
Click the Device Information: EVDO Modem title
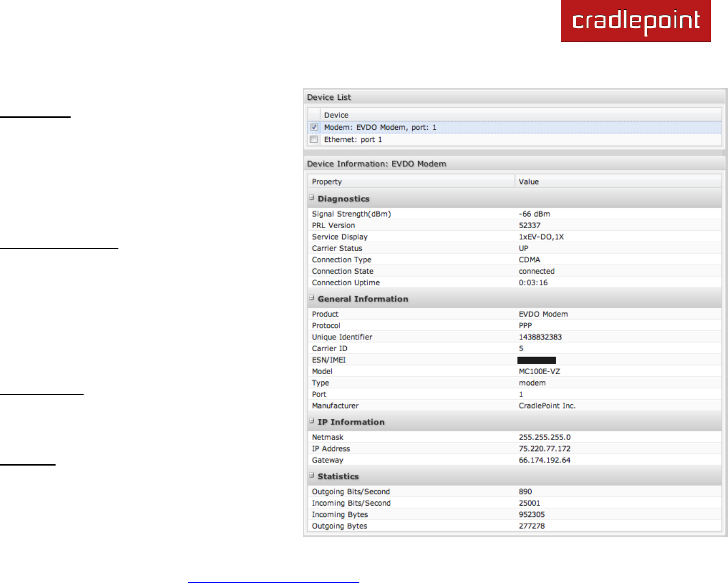point(376,164)
